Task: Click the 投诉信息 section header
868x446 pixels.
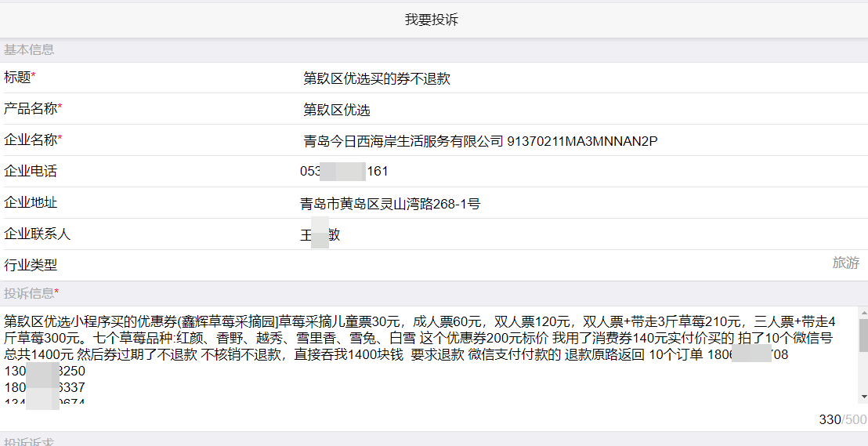Action: point(31,293)
